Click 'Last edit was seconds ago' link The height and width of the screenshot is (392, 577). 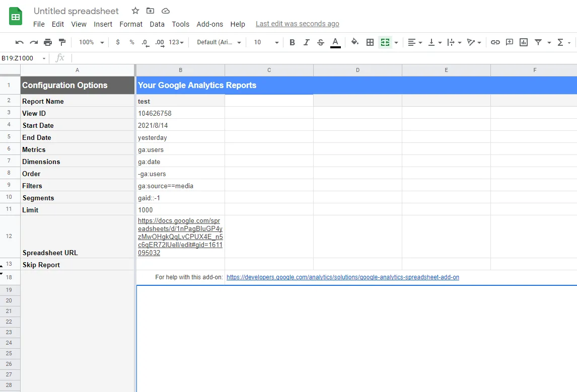[x=298, y=24]
